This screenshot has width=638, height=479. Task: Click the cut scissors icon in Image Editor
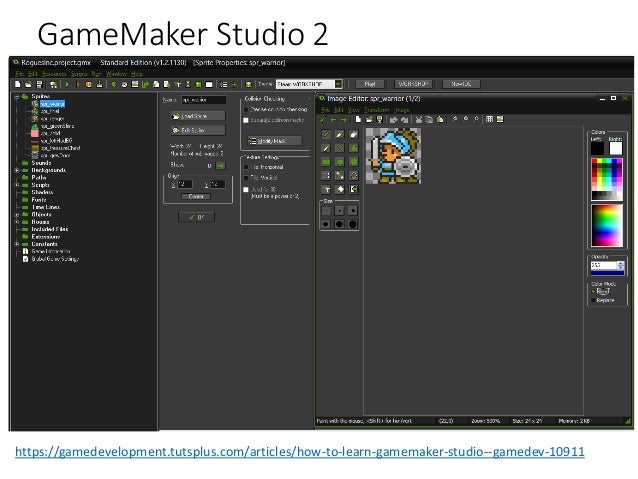click(419, 119)
